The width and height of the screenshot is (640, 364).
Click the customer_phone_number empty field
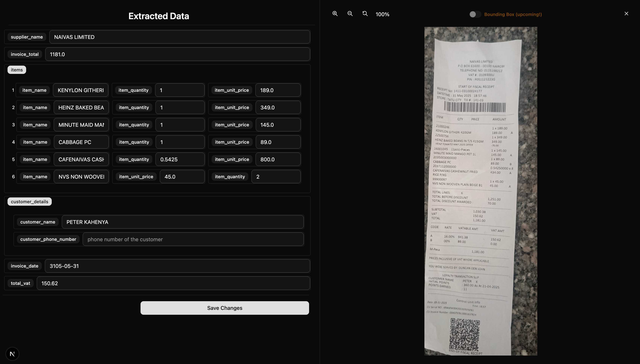tap(193, 239)
